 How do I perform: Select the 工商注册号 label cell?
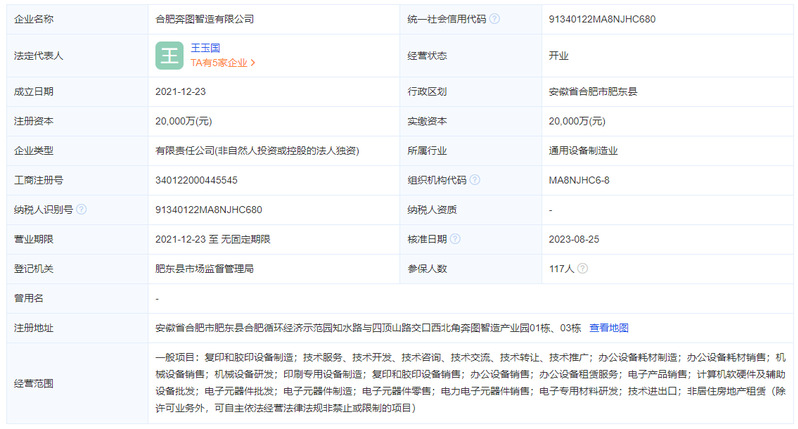[77, 180]
